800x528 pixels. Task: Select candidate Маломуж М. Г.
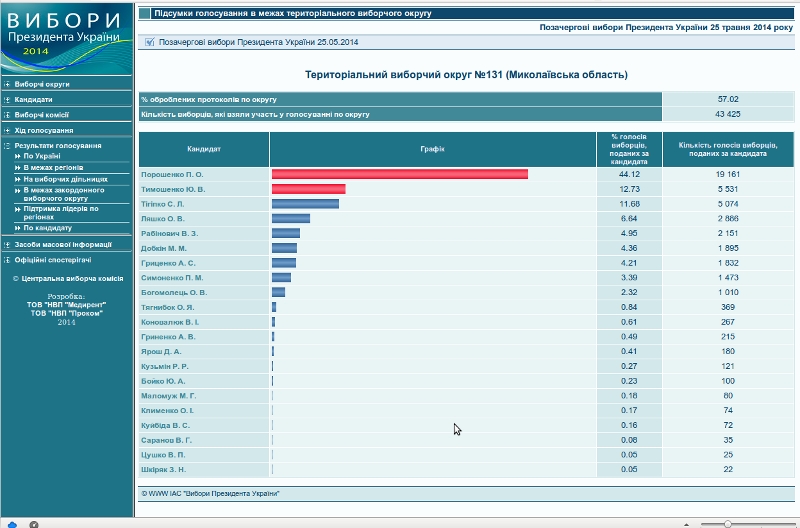click(168, 396)
